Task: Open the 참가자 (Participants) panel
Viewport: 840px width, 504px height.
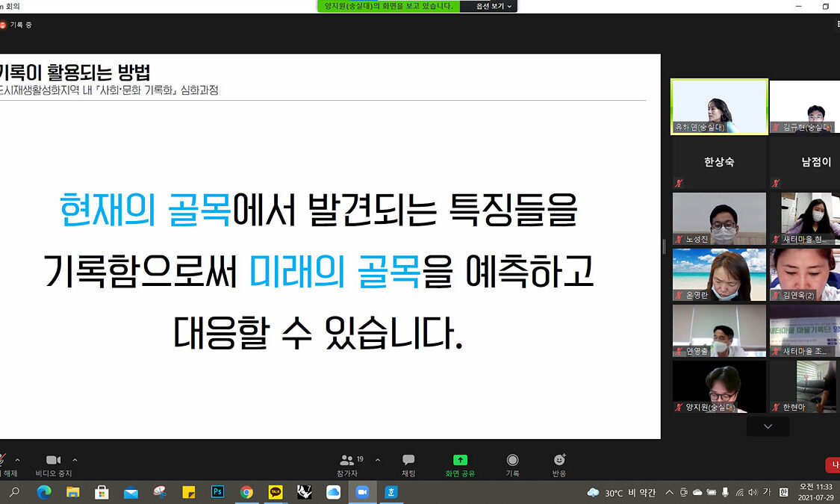Action: coord(347,461)
